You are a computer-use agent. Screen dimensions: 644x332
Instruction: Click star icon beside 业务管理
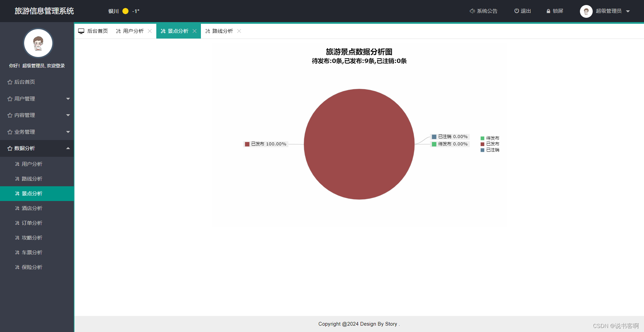tap(10, 132)
